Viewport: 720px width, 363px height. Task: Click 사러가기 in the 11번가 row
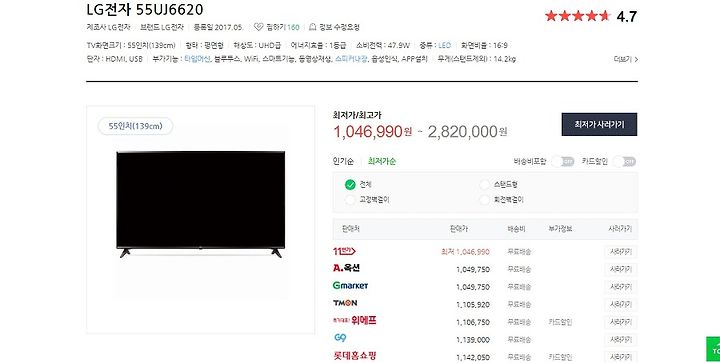click(620, 252)
